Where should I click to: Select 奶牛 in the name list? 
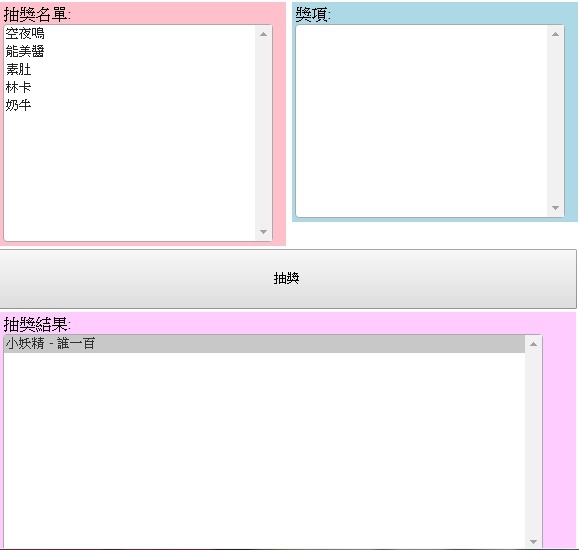click(x=129, y=105)
